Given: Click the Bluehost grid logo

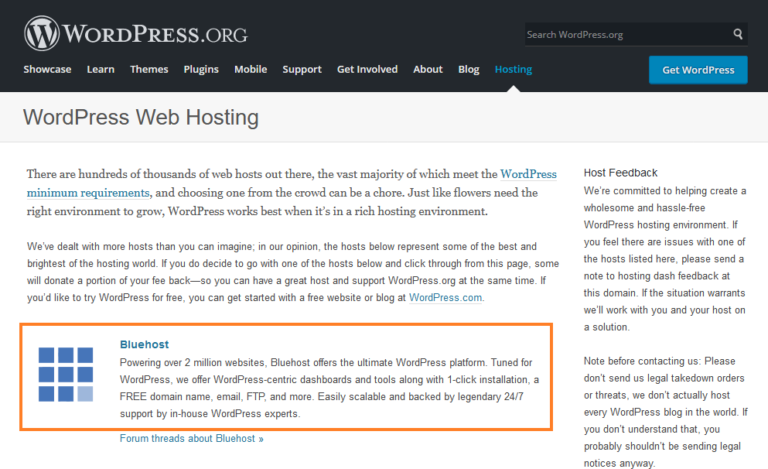Looking at the screenshot, I should [66, 375].
